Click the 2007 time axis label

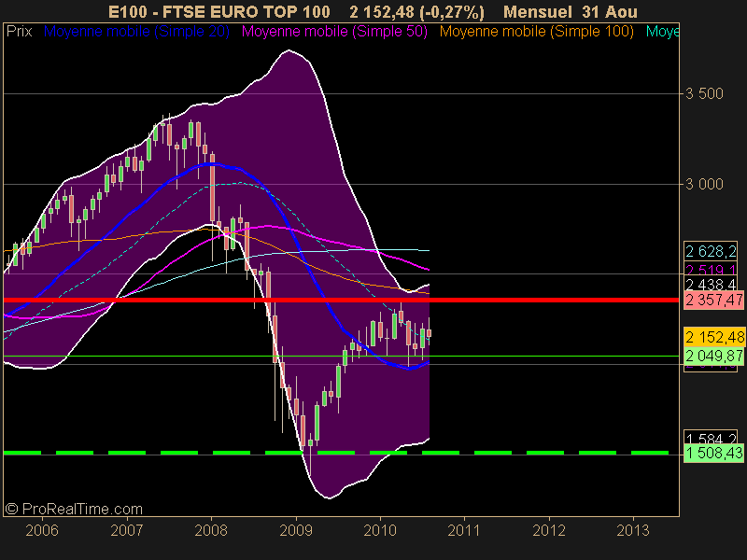126,530
